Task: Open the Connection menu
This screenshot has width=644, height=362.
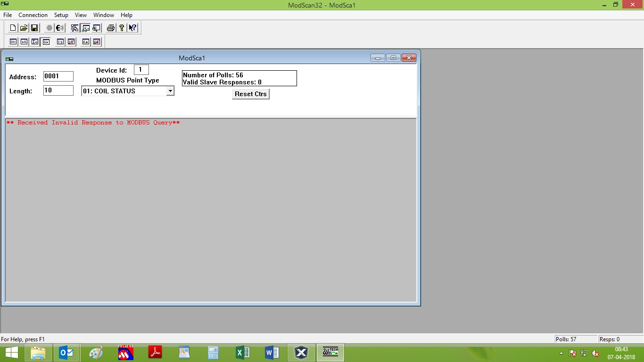Action: click(33, 15)
